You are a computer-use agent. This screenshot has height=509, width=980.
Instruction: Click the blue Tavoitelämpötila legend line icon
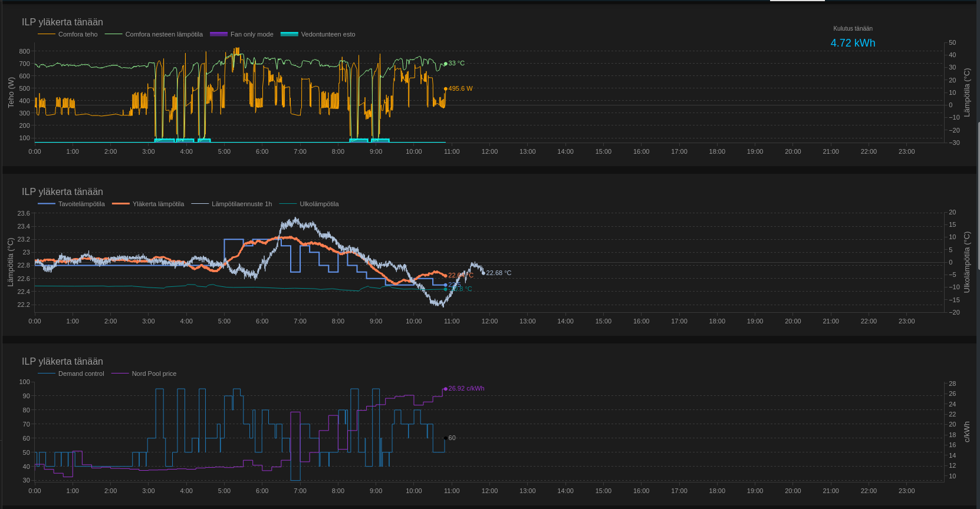coord(46,204)
